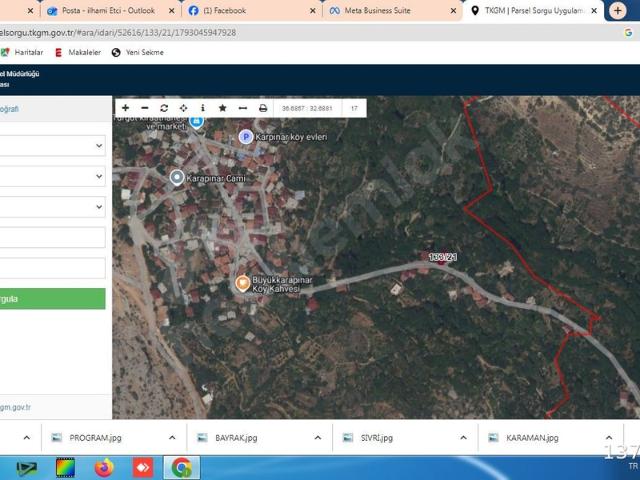Expand options for PROGRAM.jpg download
This screenshot has height=480, width=640.
(172, 438)
